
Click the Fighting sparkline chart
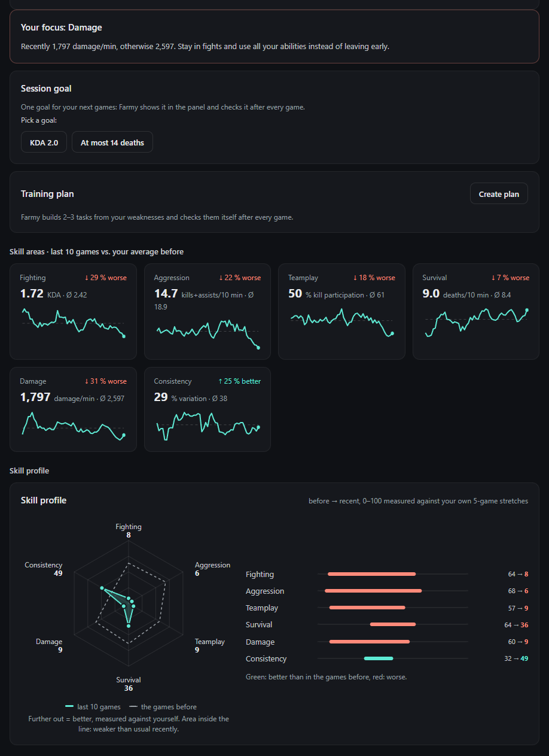pos(73,323)
